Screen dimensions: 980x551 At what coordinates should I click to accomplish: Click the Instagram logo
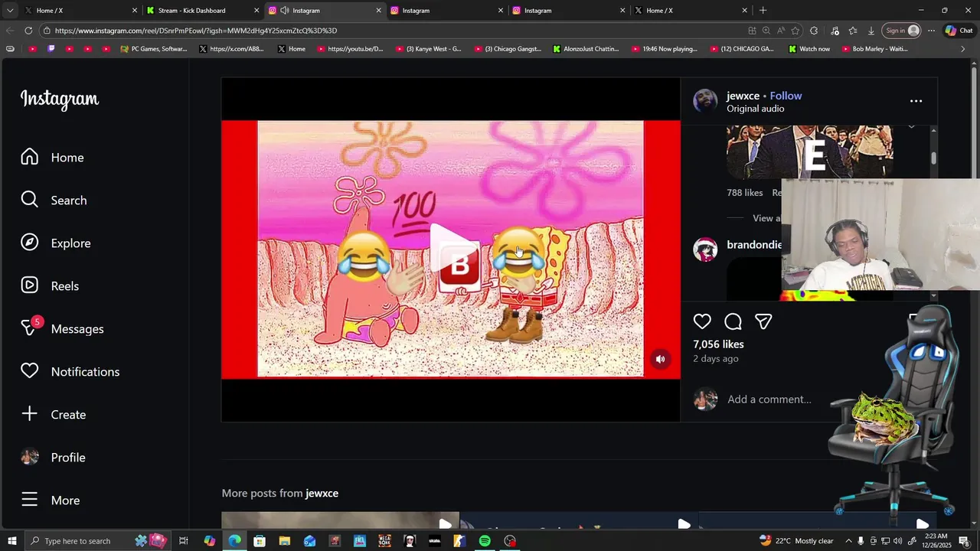(60, 99)
